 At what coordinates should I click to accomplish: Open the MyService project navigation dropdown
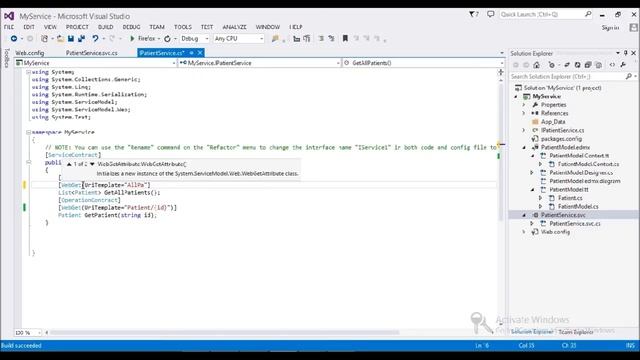(x=96, y=63)
